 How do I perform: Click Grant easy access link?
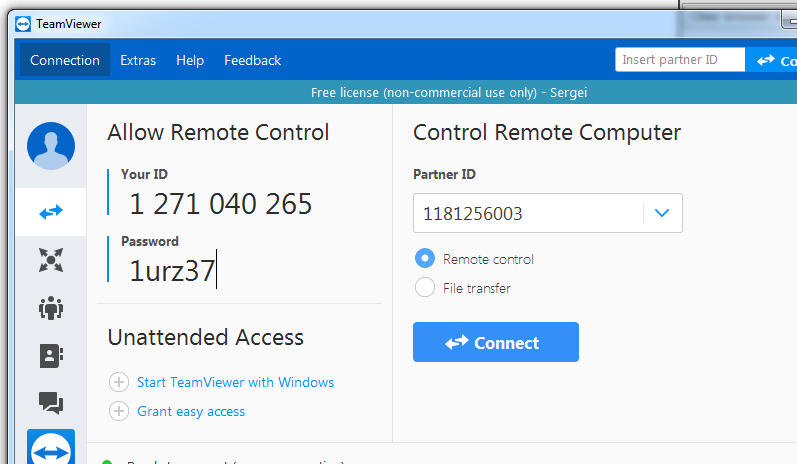pos(191,411)
